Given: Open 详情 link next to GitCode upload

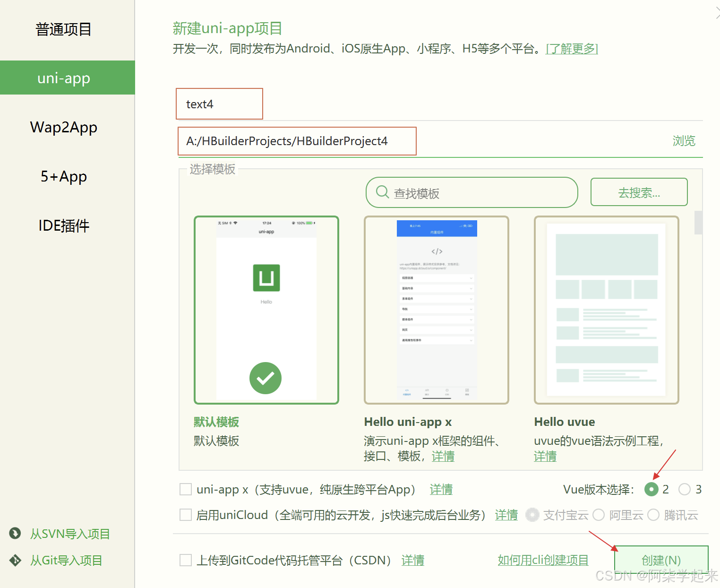Looking at the screenshot, I should click(x=412, y=560).
